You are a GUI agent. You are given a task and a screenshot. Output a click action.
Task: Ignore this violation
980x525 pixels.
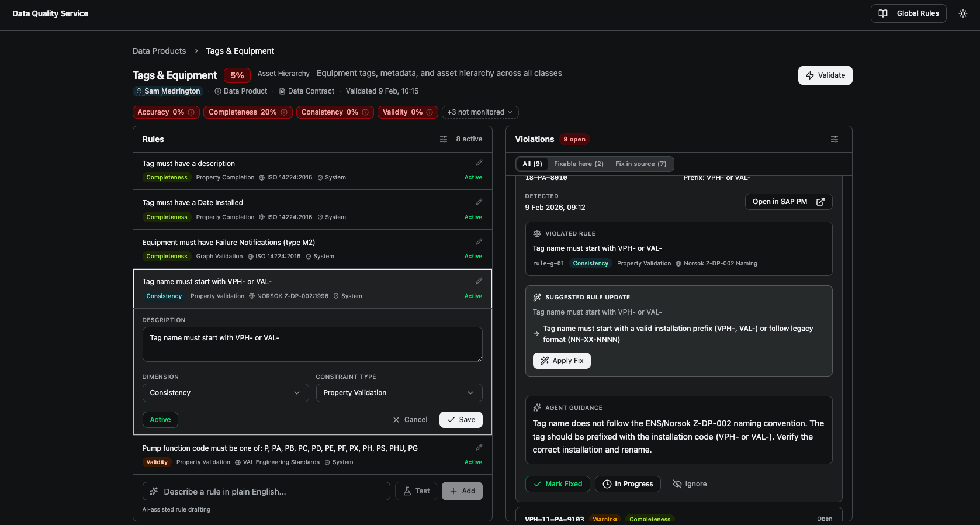tap(690, 484)
